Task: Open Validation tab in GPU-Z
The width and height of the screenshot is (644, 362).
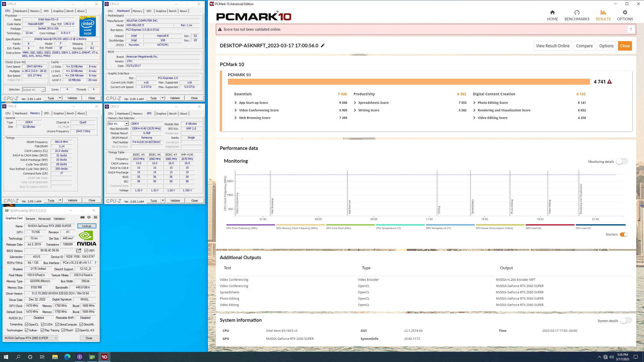Action: click(59, 218)
